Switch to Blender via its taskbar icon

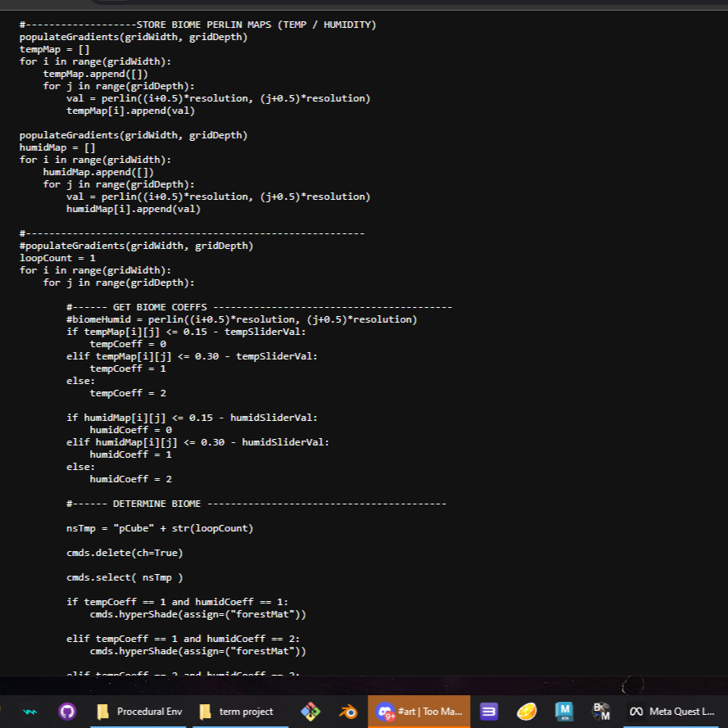click(348, 712)
